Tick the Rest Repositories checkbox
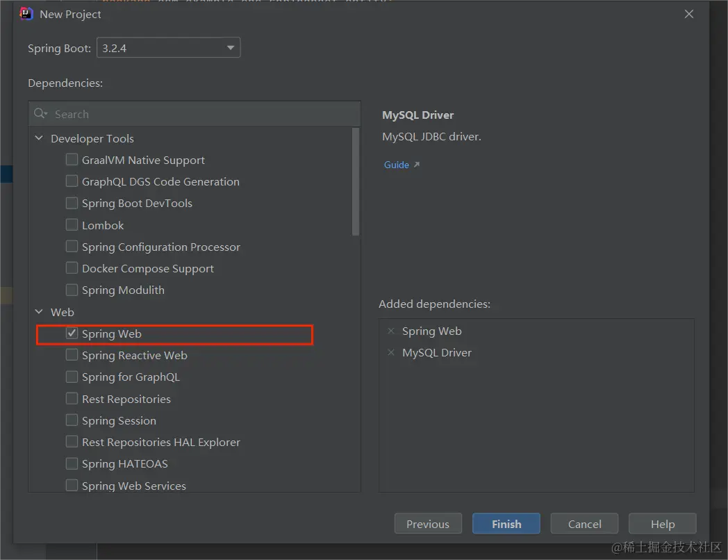The height and width of the screenshot is (560, 728). 72,398
